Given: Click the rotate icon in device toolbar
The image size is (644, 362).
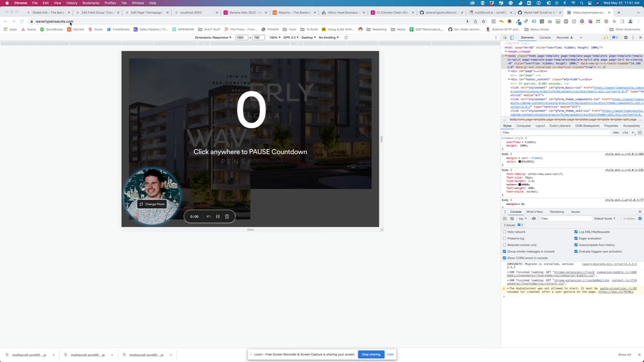Looking at the screenshot, I should [x=346, y=37].
